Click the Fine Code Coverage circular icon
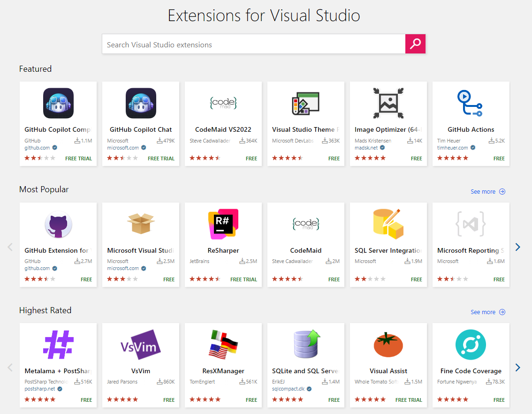Viewport: 532px width, 414px height. coord(471,344)
